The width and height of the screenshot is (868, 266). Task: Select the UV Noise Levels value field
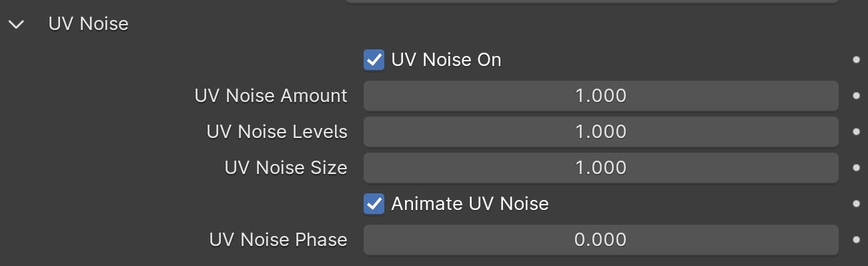pos(600,132)
